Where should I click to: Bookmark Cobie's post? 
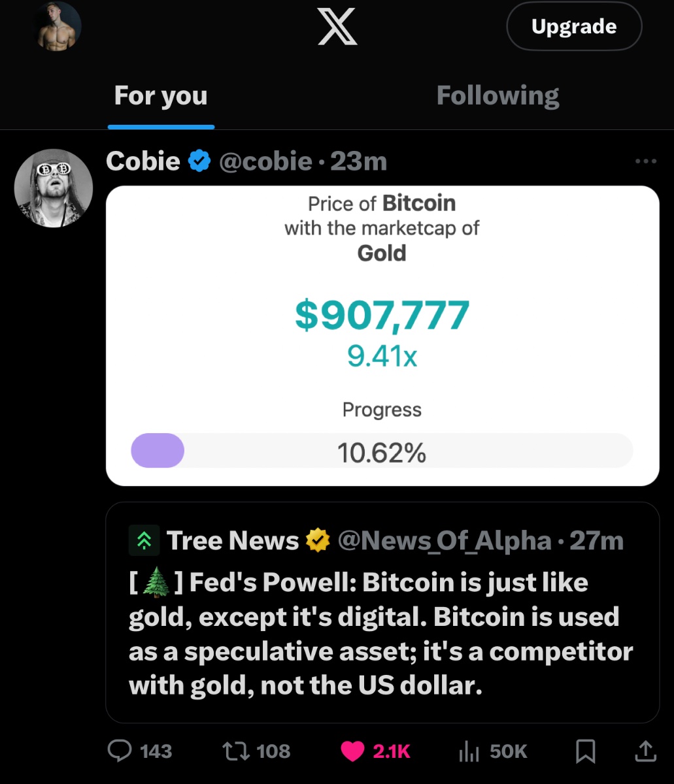585,751
